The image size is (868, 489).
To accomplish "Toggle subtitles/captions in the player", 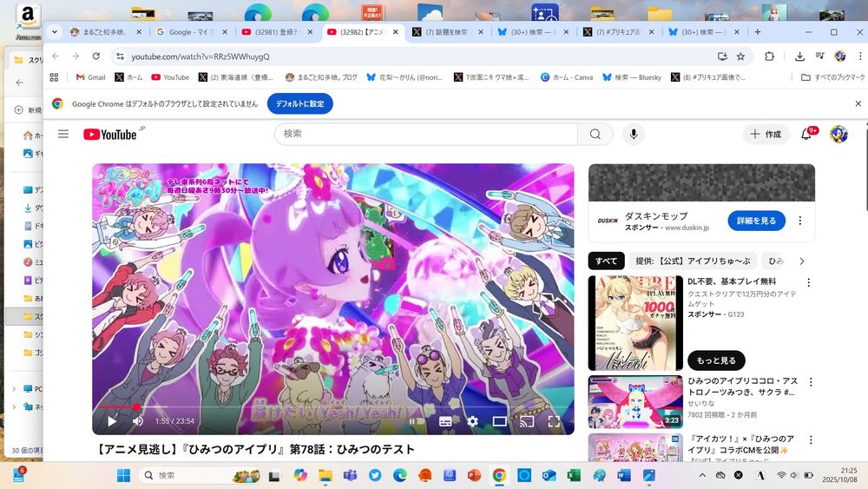I will (445, 421).
